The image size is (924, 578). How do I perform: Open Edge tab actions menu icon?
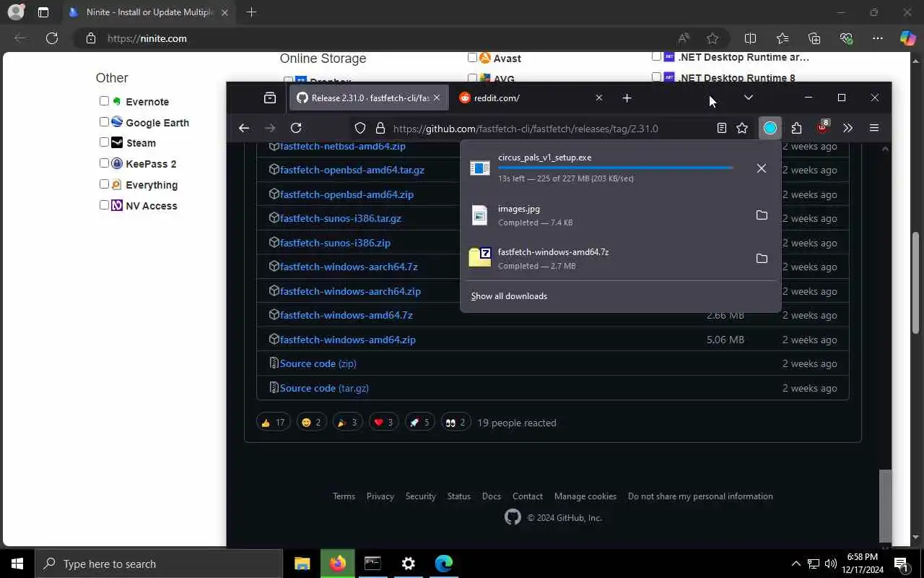43,12
